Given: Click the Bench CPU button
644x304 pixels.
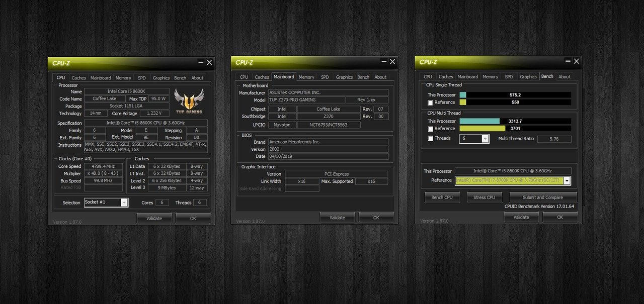Looking at the screenshot, I should tap(442, 197).
